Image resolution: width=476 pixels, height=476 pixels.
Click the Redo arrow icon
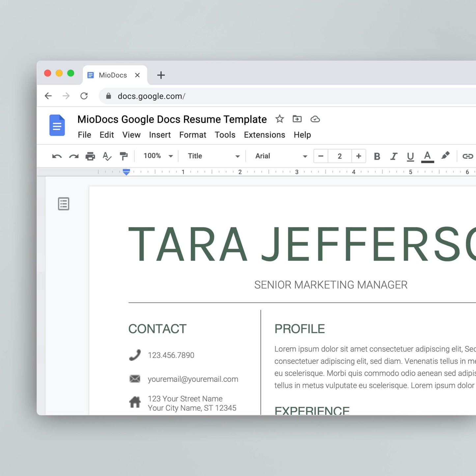point(74,156)
